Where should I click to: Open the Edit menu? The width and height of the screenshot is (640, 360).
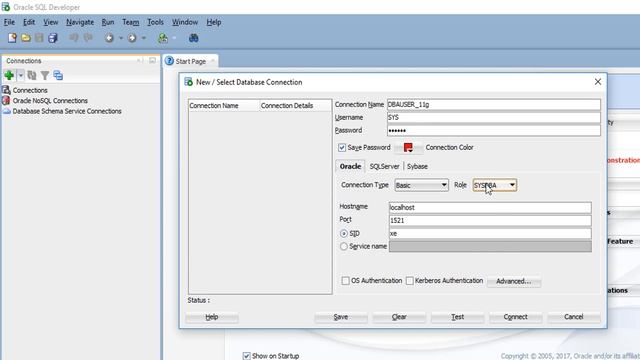pos(29,22)
